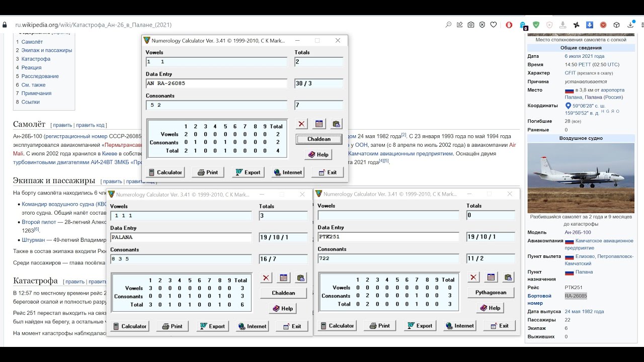
Task: Open the green shield AdGuard extension icon
Action: tap(536, 25)
